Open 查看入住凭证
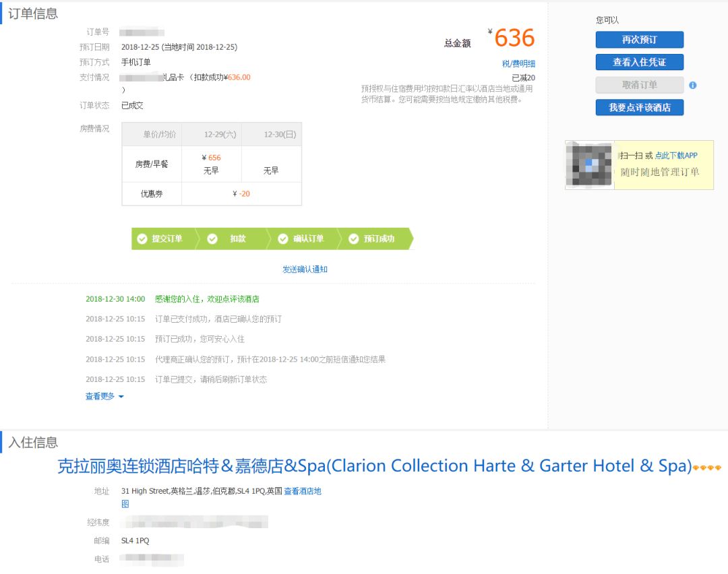The image size is (728, 574). coord(639,62)
